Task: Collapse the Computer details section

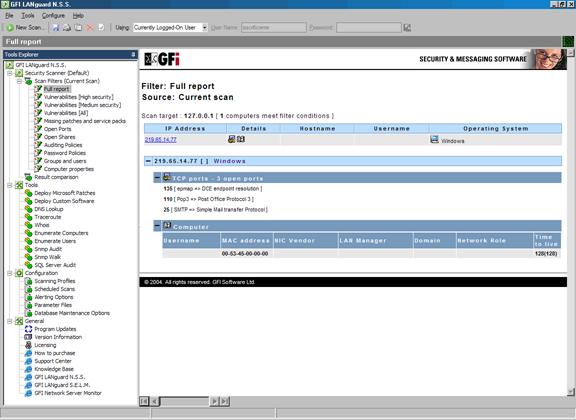Action: (x=157, y=226)
